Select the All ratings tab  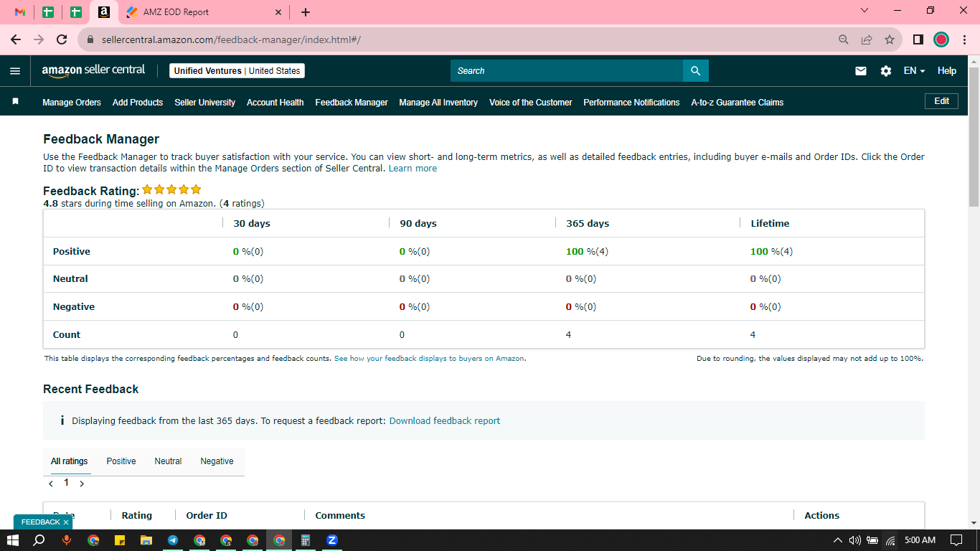click(70, 461)
